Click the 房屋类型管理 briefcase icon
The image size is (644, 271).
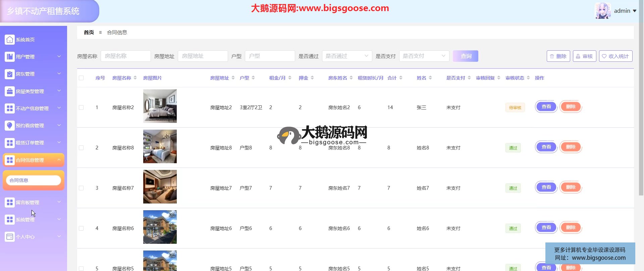click(10, 91)
